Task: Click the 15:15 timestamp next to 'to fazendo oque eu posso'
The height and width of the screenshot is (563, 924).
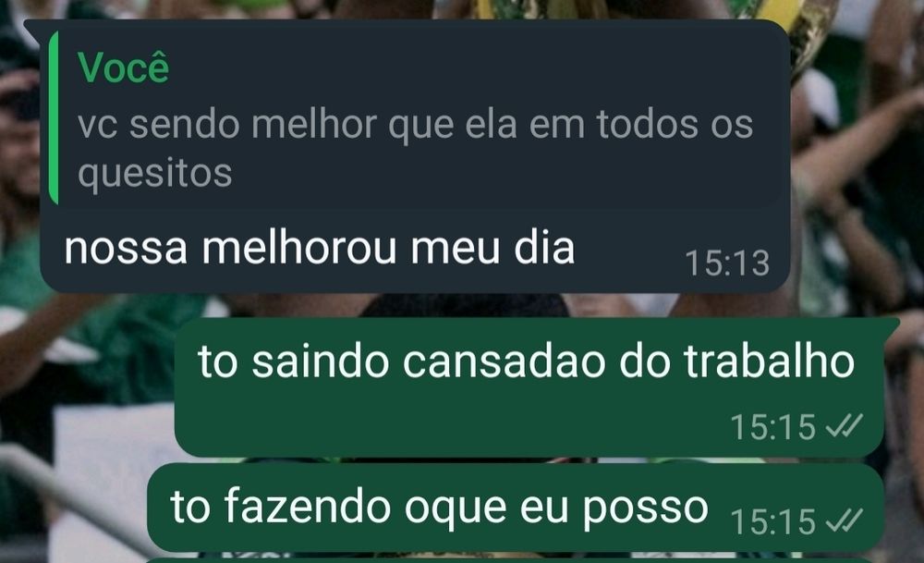Action: pos(772,521)
